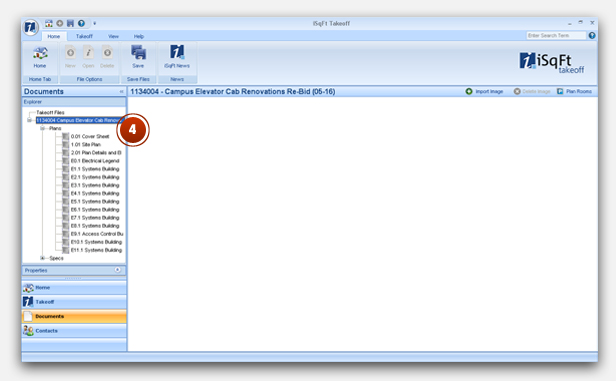Click the Plan Rooms icon
Viewport: 616px width, 381px height.
(x=560, y=92)
